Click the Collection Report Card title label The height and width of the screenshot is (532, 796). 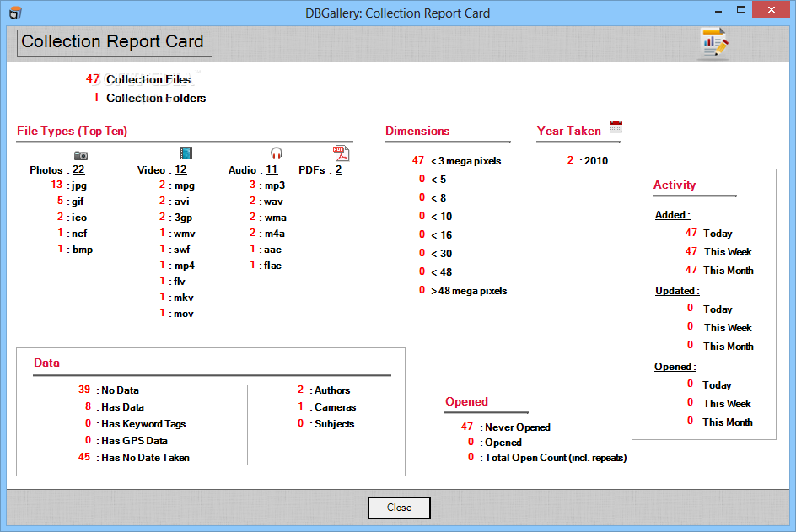pos(114,43)
